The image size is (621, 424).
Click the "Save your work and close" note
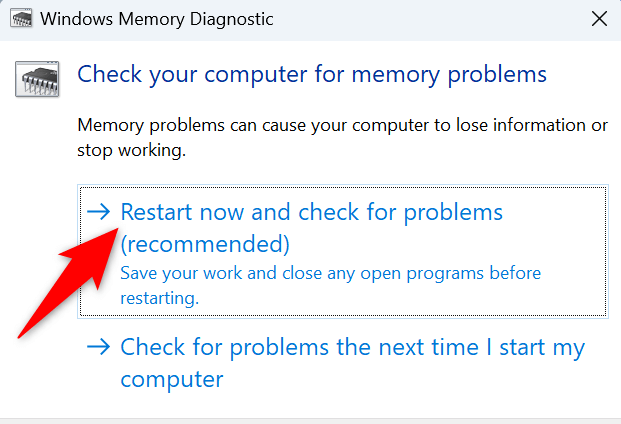(x=330, y=273)
